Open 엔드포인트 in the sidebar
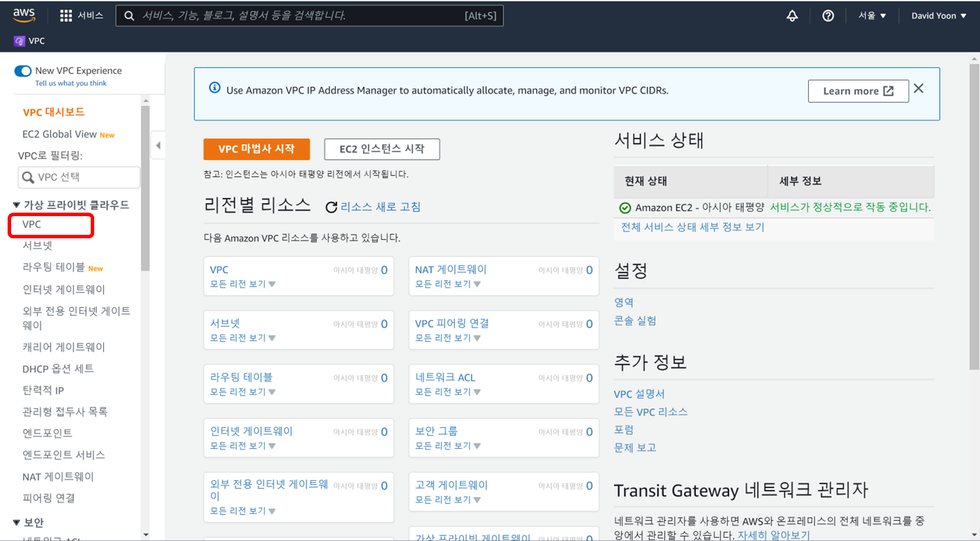 (47, 433)
